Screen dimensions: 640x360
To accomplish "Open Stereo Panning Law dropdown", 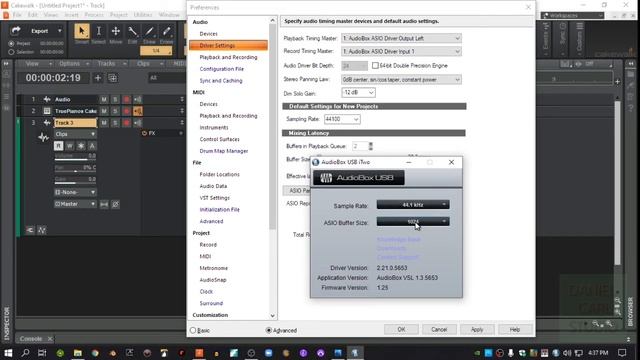I will click(401, 80).
